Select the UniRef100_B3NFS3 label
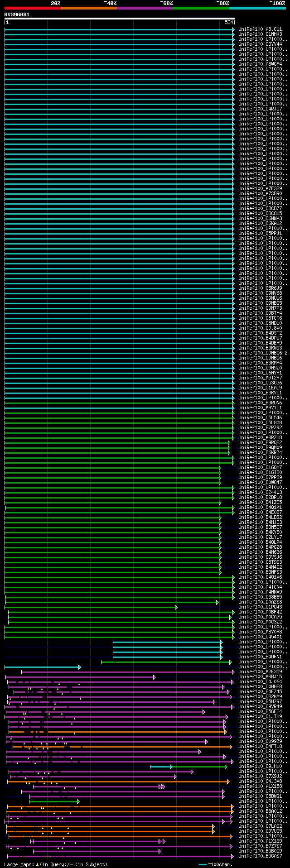 tap(260, 572)
